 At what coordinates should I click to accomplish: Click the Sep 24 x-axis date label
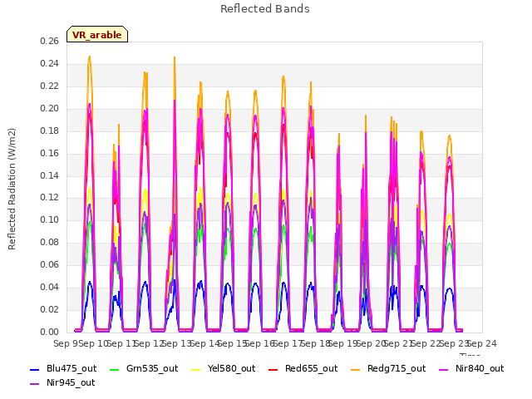[x=482, y=343]
